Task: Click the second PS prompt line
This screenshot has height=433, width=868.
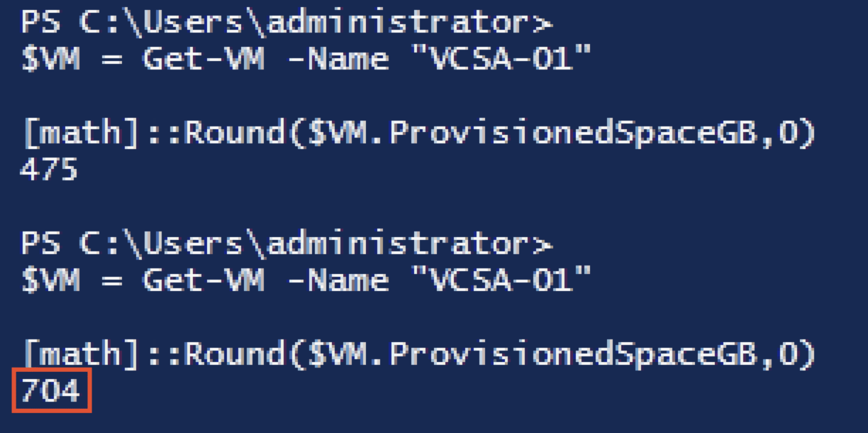Action: [286, 246]
